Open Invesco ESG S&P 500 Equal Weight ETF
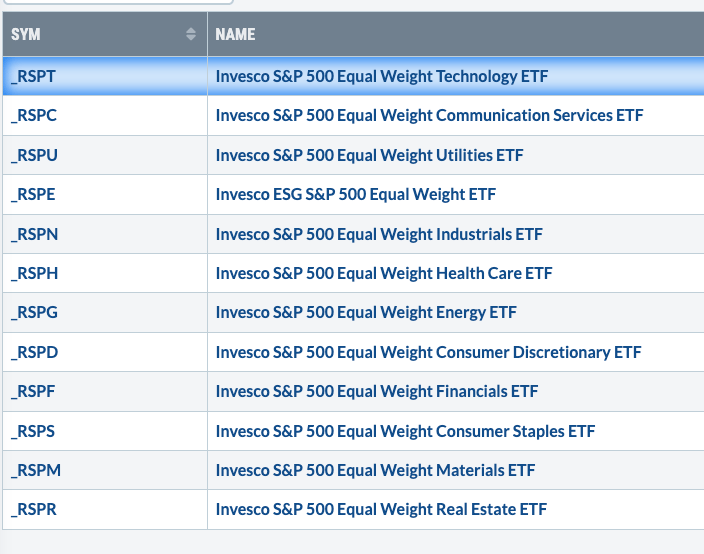 pos(355,194)
